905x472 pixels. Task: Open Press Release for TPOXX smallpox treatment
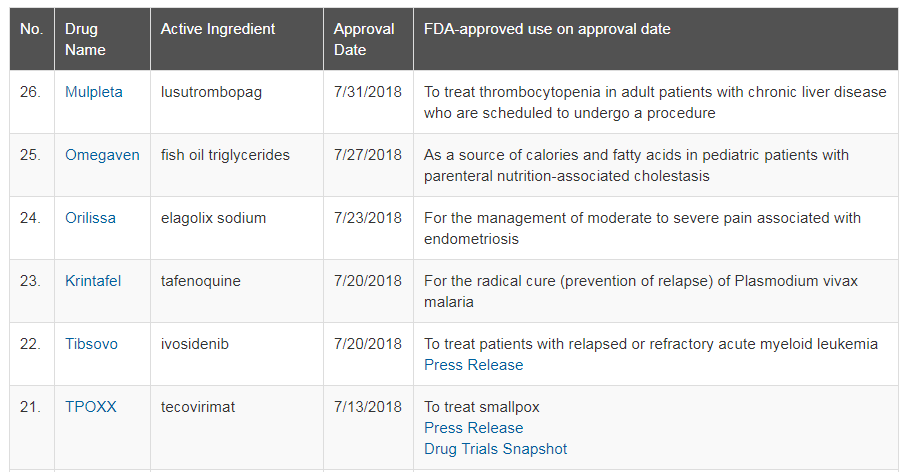click(x=473, y=428)
